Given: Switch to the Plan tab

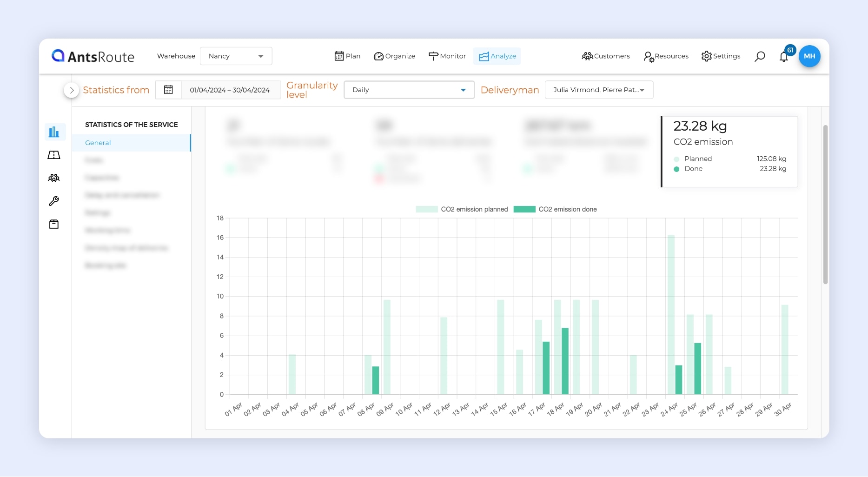Looking at the screenshot, I should [x=347, y=56].
